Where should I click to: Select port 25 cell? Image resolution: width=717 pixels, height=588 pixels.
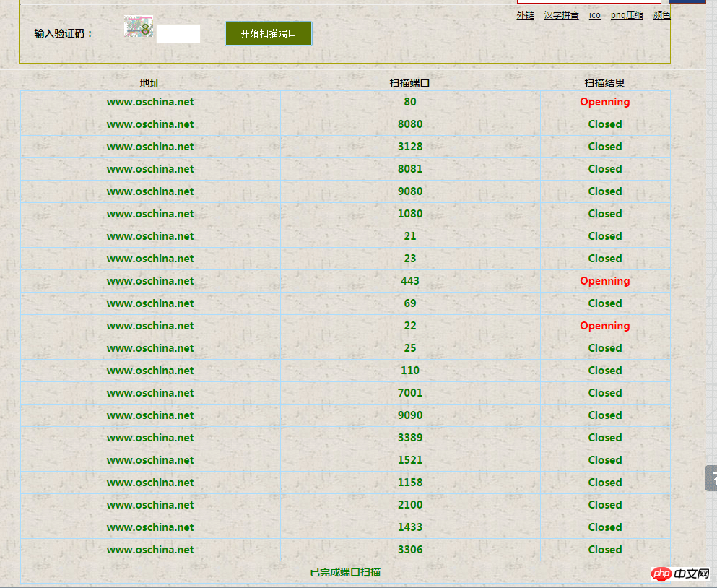coord(410,348)
